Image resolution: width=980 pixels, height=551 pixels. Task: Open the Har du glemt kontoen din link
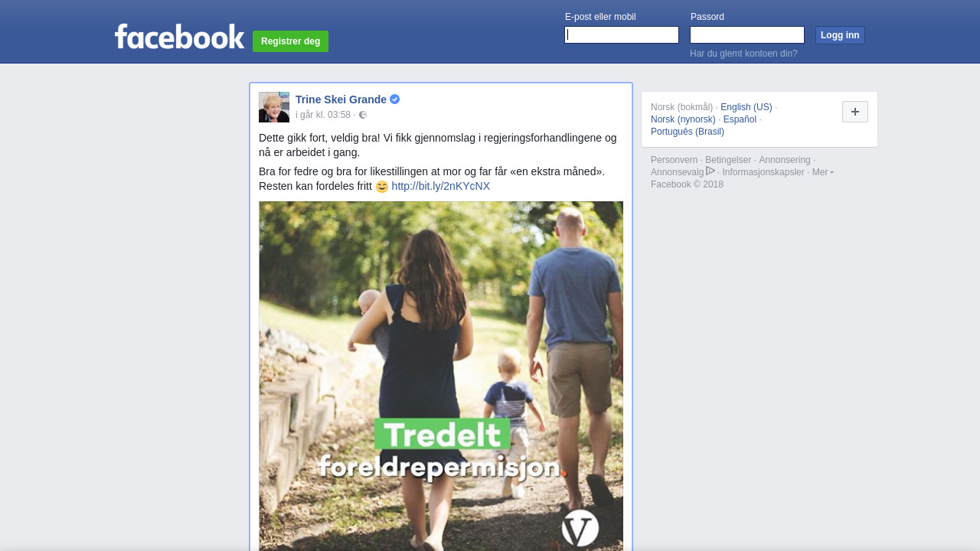pyautogui.click(x=743, y=54)
